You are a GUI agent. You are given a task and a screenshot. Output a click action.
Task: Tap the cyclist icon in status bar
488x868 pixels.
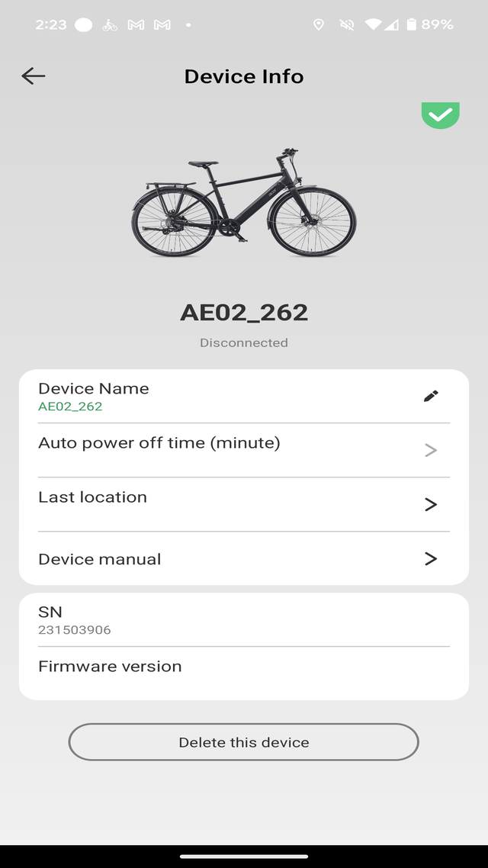click(110, 24)
